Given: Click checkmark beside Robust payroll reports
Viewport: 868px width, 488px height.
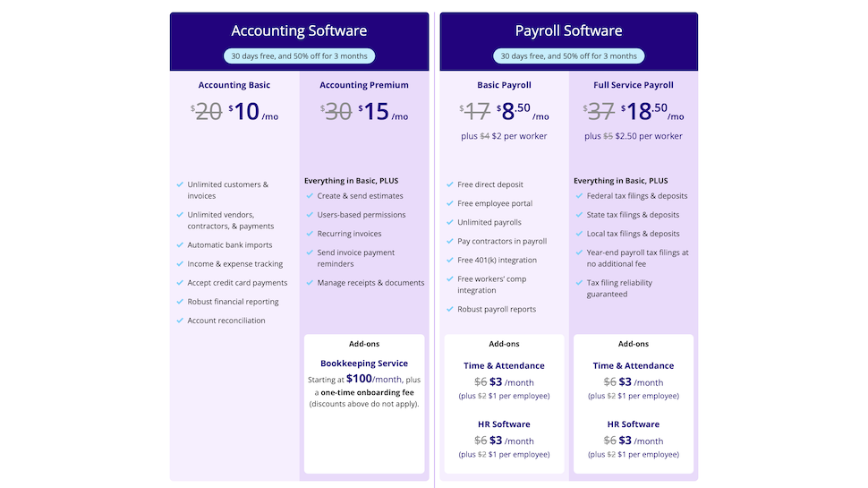Looking at the screenshot, I should [450, 309].
